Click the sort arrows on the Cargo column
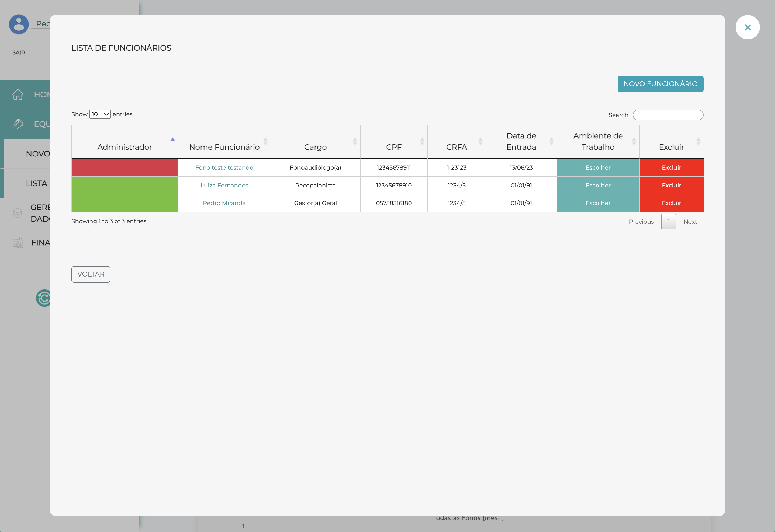The image size is (775, 532). [354, 141]
